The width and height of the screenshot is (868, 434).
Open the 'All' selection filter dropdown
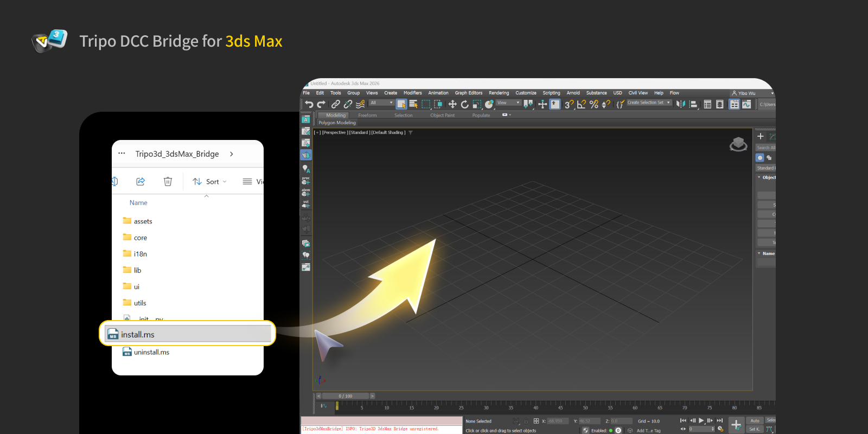(x=381, y=103)
